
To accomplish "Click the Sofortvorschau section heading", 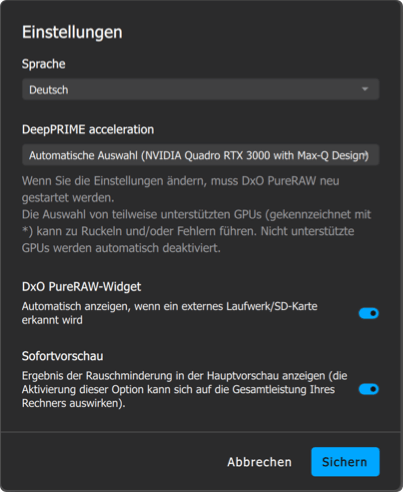I will 63,356.
